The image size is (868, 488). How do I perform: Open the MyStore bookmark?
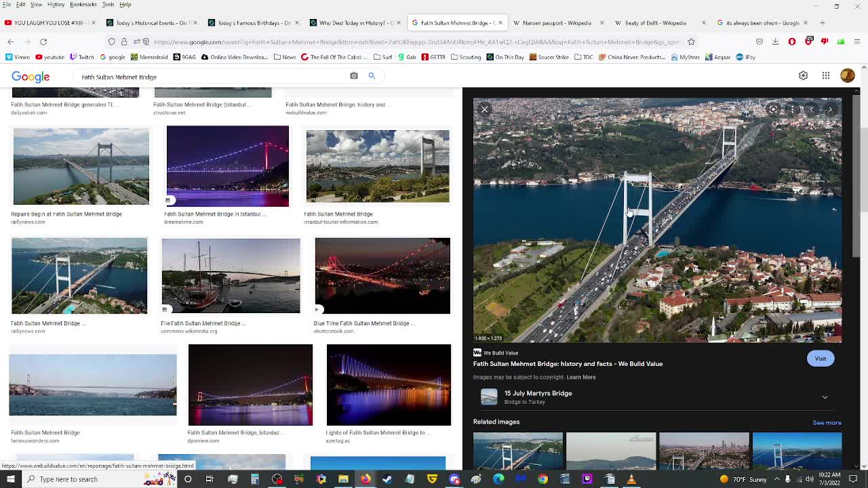[685, 57]
